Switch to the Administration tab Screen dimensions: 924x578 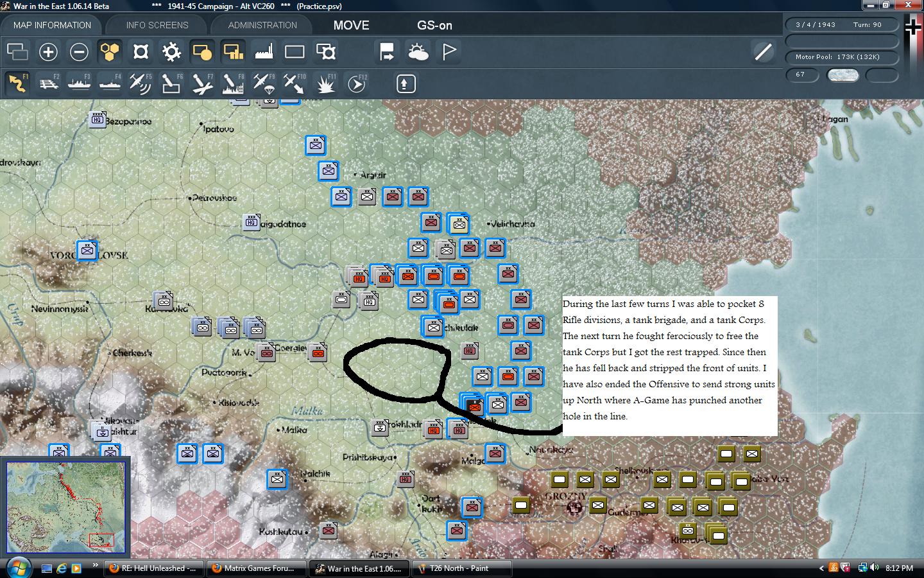click(262, 25)
